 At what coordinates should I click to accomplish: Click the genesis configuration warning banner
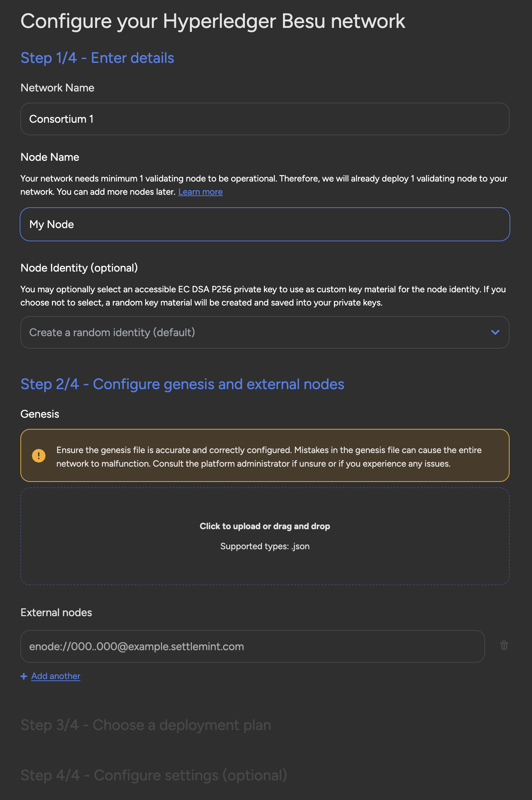coord(265,455)
